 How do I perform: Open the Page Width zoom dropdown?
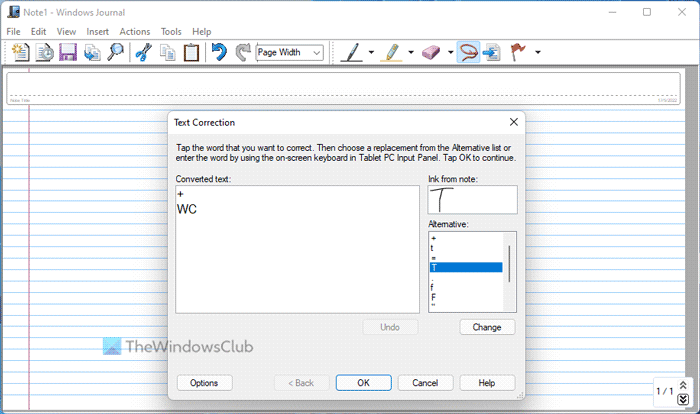pyautogui.click(x=317, y=53)
